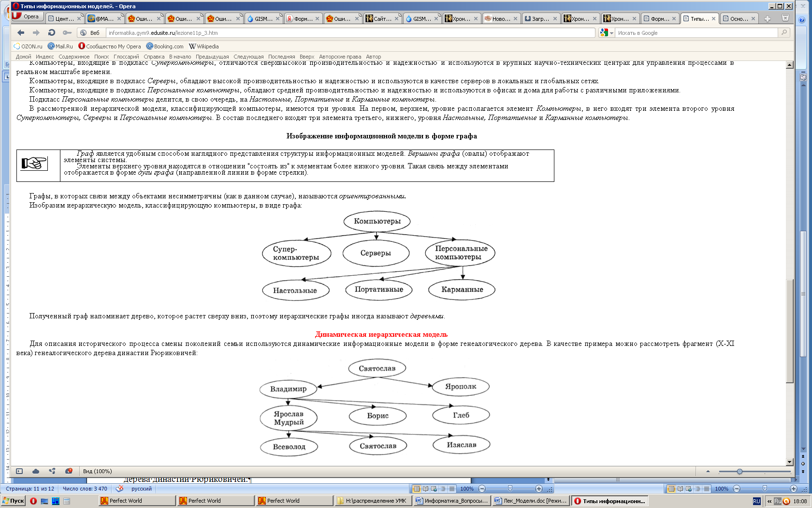Focus the address bar with edusite.ru URL

point(351,33)
